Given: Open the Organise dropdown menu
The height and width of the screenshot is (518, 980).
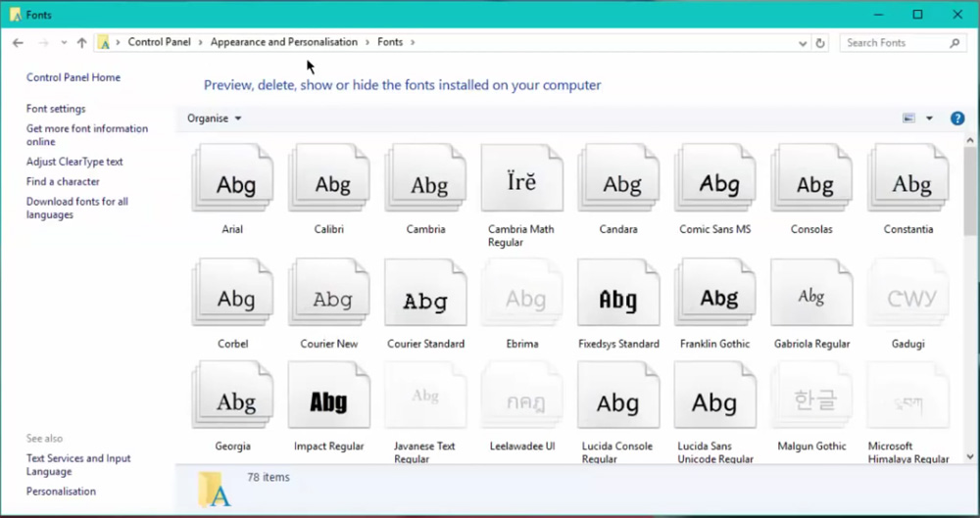Looking at the screenshot, I should pyautogui.click(x=215, y=118).
